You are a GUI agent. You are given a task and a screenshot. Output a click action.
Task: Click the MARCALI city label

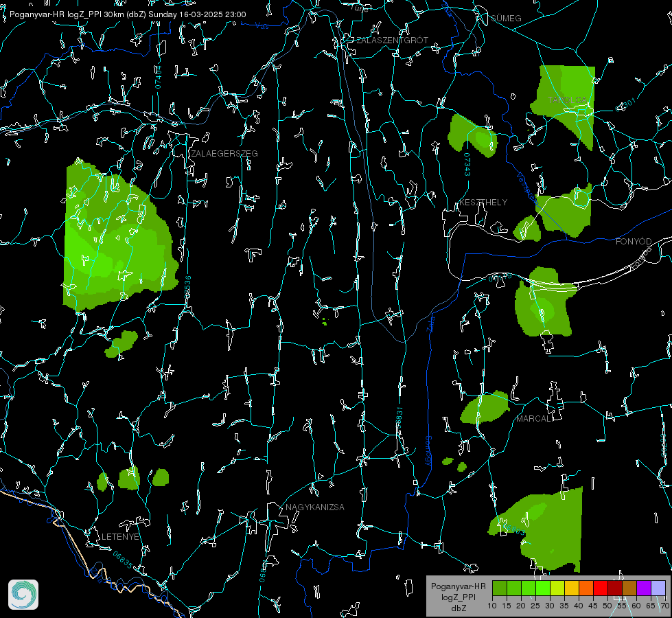pos(535,419)
